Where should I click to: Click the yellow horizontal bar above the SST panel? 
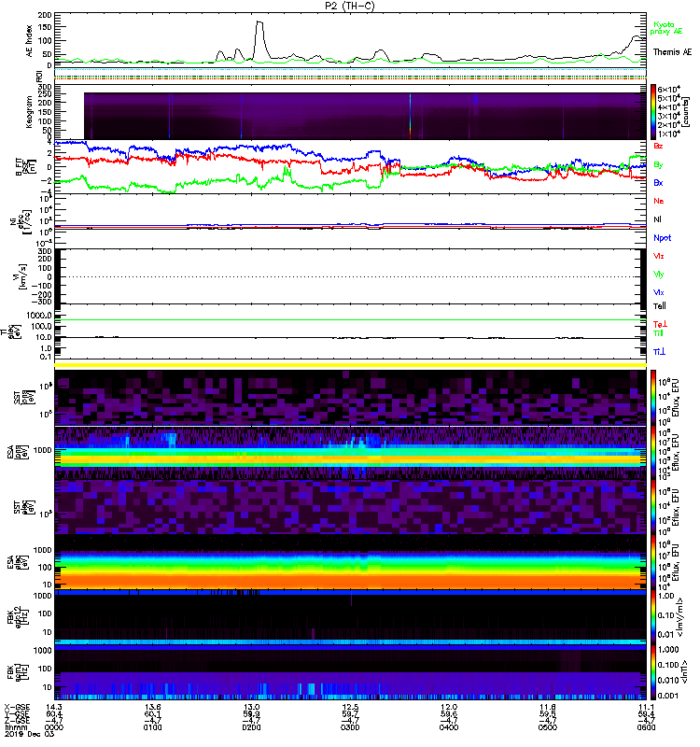point(351,365)
